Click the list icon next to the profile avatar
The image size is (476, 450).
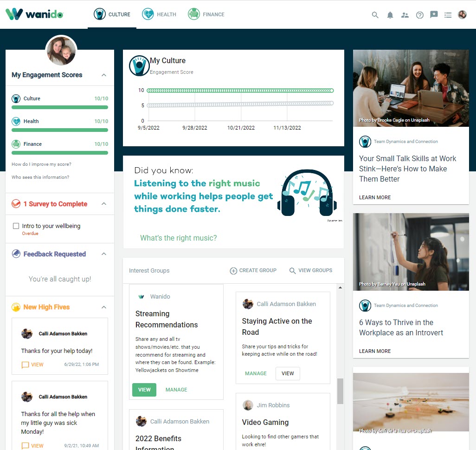(448, 14)
